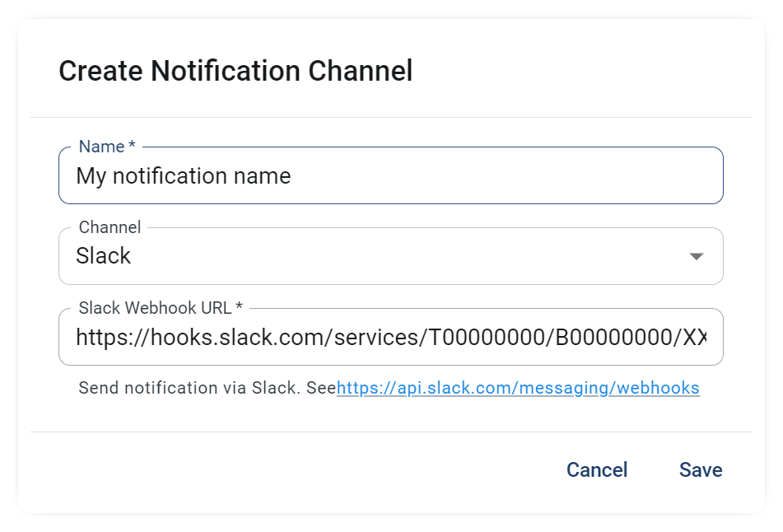Open the Channel dropdown arrow

coord(697,256)
